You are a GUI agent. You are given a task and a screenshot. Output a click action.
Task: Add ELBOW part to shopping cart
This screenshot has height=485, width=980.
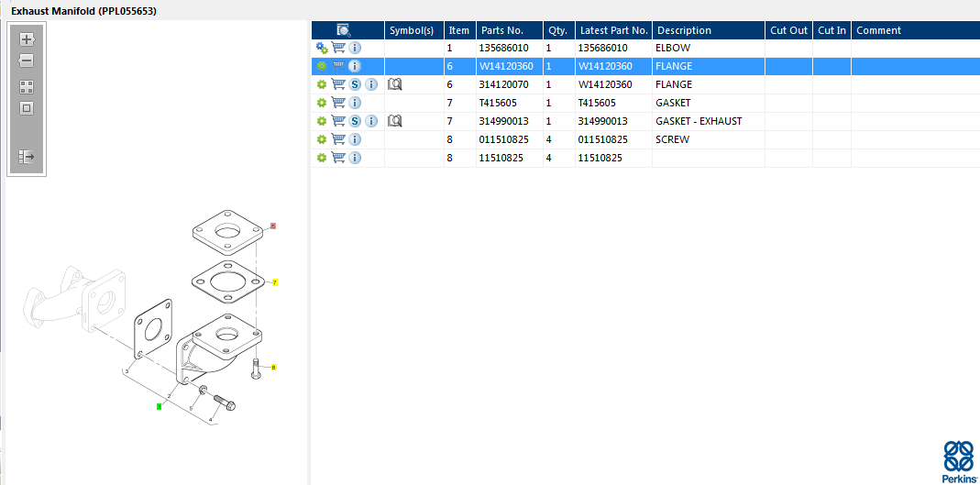click(x=338, y=48)
